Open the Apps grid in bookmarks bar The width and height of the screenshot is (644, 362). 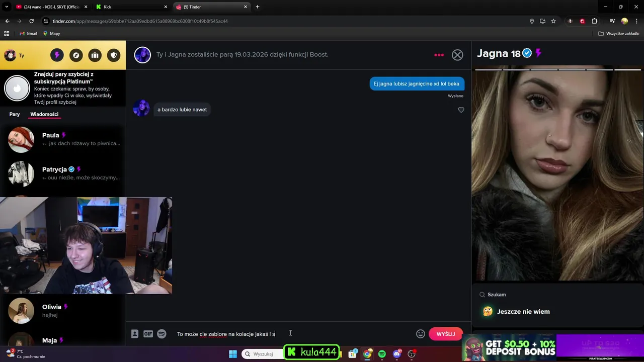pos(7,34)
